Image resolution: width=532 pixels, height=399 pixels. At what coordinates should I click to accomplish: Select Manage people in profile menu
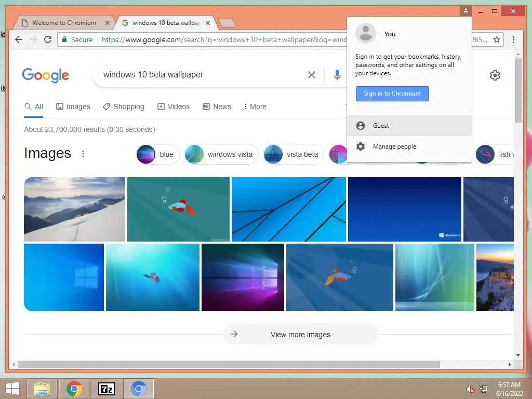point(409,146)
